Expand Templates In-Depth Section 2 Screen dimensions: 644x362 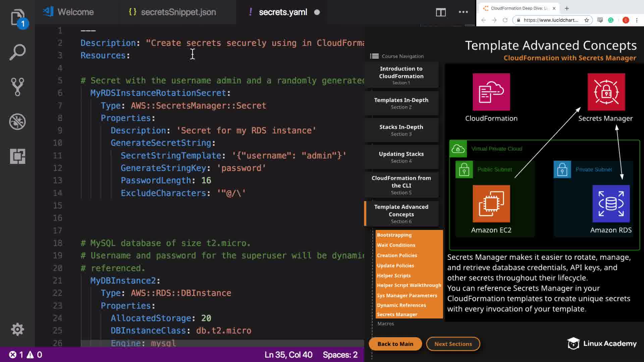401,103
